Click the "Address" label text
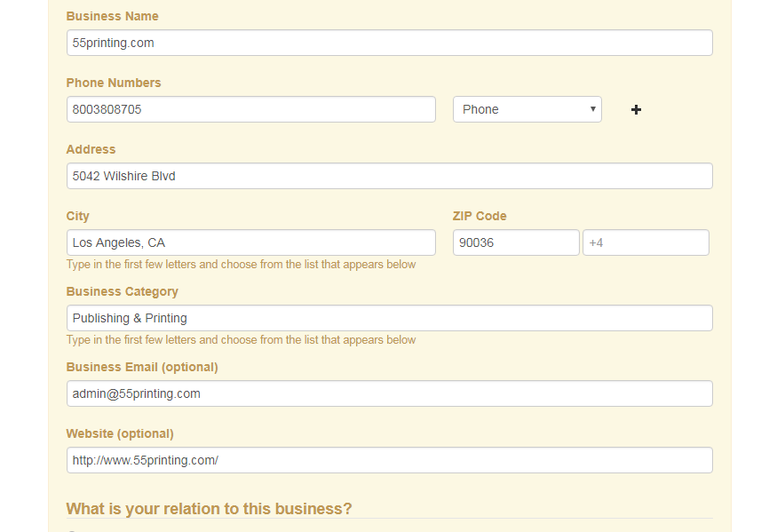This screenshot has height=532, width=777. coord(91,149)
